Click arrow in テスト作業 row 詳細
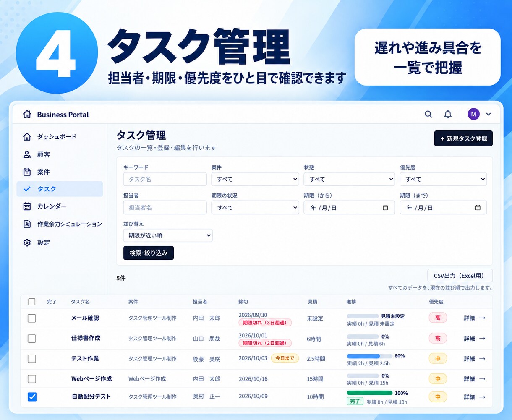The height and width of the screenshot is (420, 512). (x=482, y=359)
